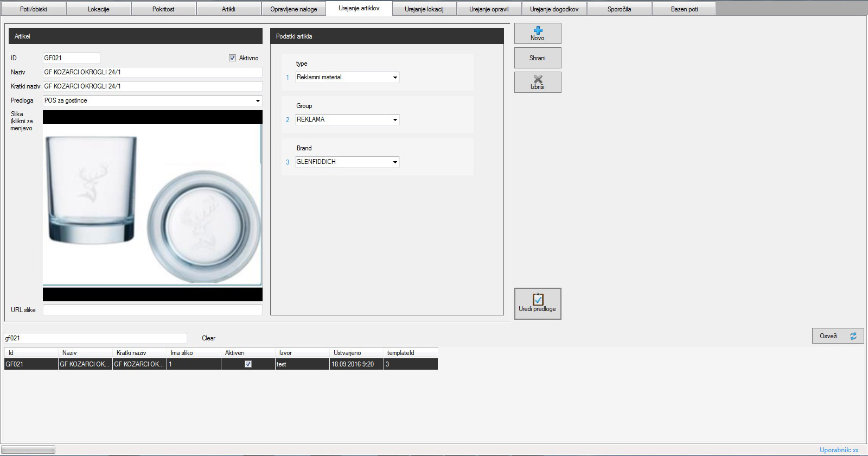Sort table by Ustvarjeno column header

click(x=356, y=353)
